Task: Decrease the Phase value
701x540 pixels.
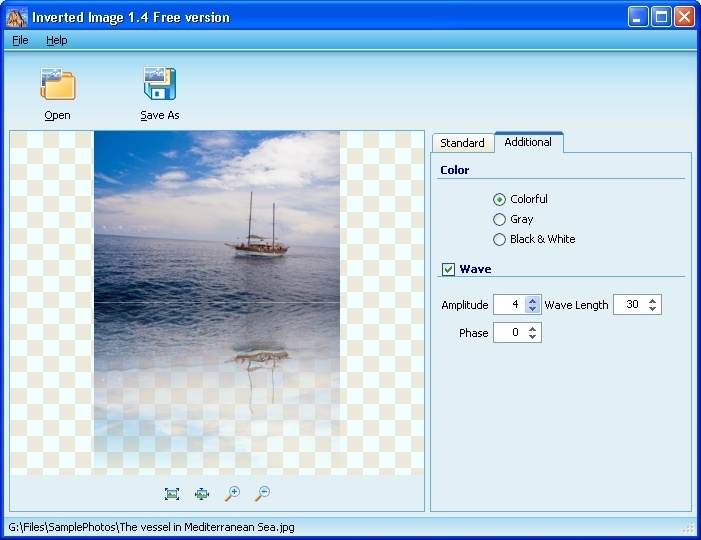Action: (532, 337)
